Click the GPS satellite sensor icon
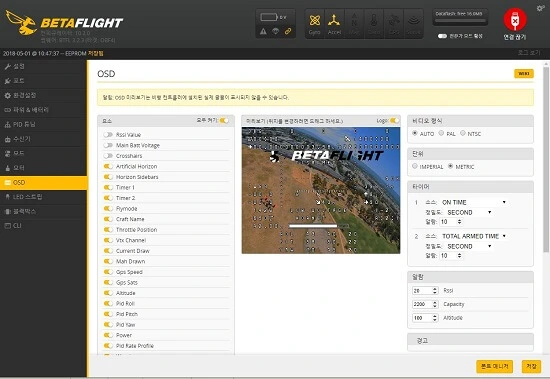 click(x=394, y=24)
